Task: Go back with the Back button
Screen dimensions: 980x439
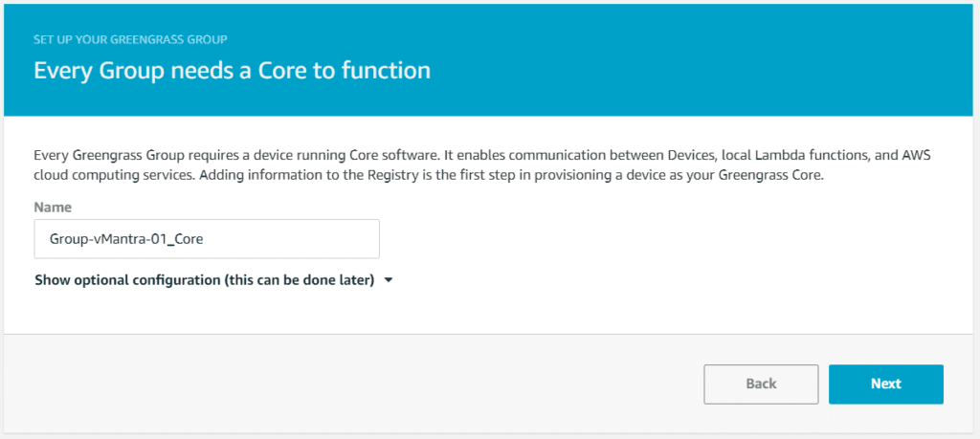Action: click(x=761, y=384)
